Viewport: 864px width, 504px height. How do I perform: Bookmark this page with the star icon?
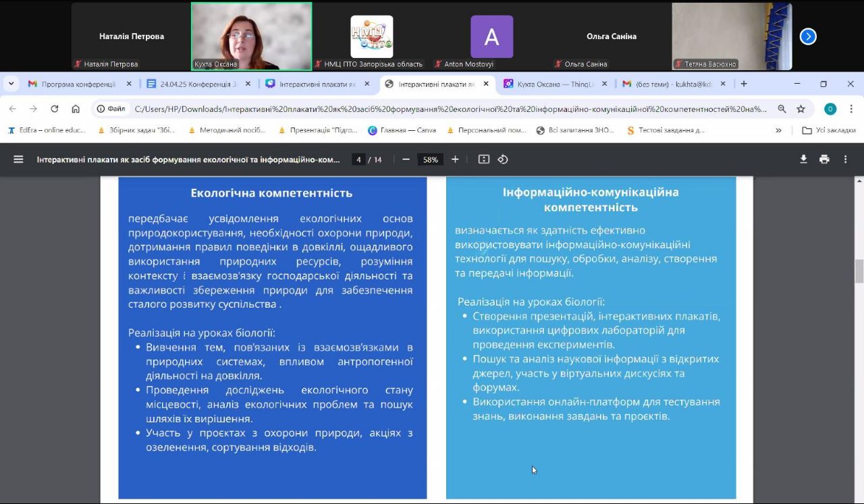[x=801, y=109]
